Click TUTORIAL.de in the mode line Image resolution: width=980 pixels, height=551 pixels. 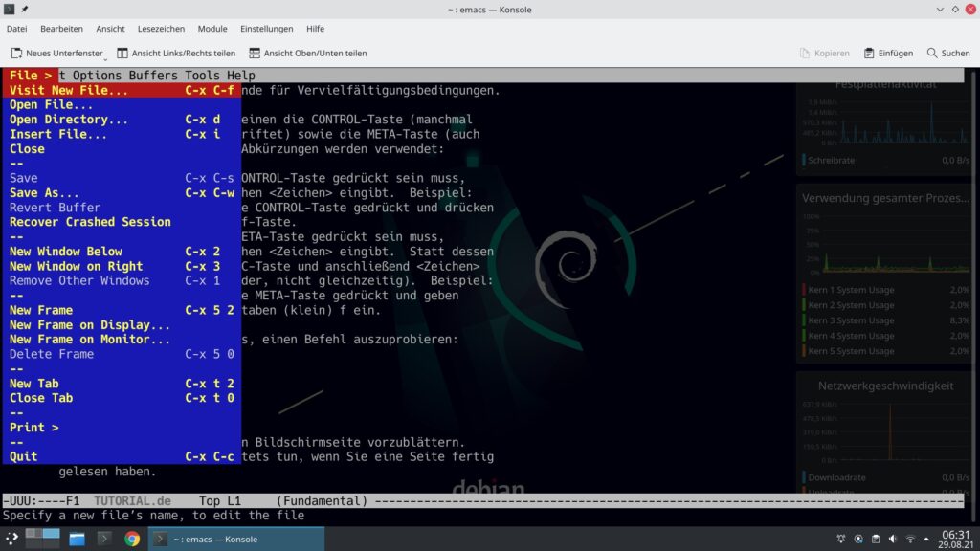(132, 501)
